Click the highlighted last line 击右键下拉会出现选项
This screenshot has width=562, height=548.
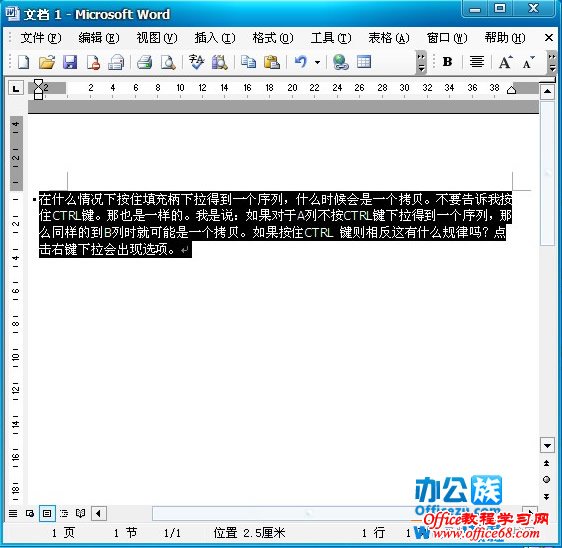coord(107,249)
